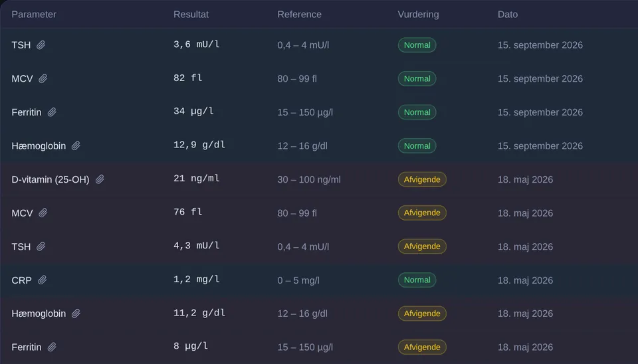The image size is (638, 364).
Task: Click result value 21 ng/ml
Action: pos(197,179)
